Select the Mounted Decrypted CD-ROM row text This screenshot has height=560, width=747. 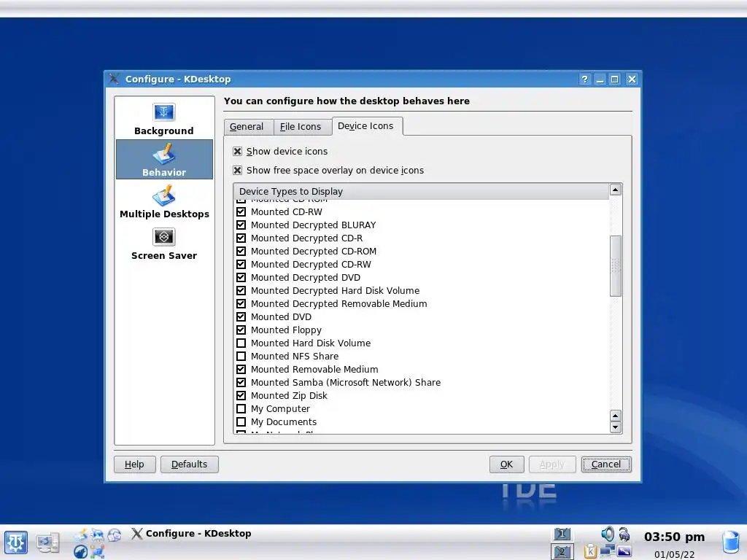tap(314, 252)
